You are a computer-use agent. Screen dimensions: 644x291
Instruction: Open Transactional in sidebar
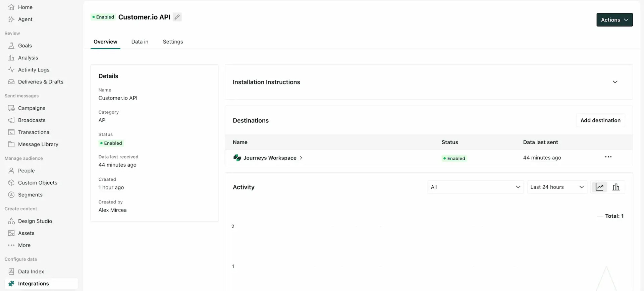pyautogui.click(x=34, y=132)
